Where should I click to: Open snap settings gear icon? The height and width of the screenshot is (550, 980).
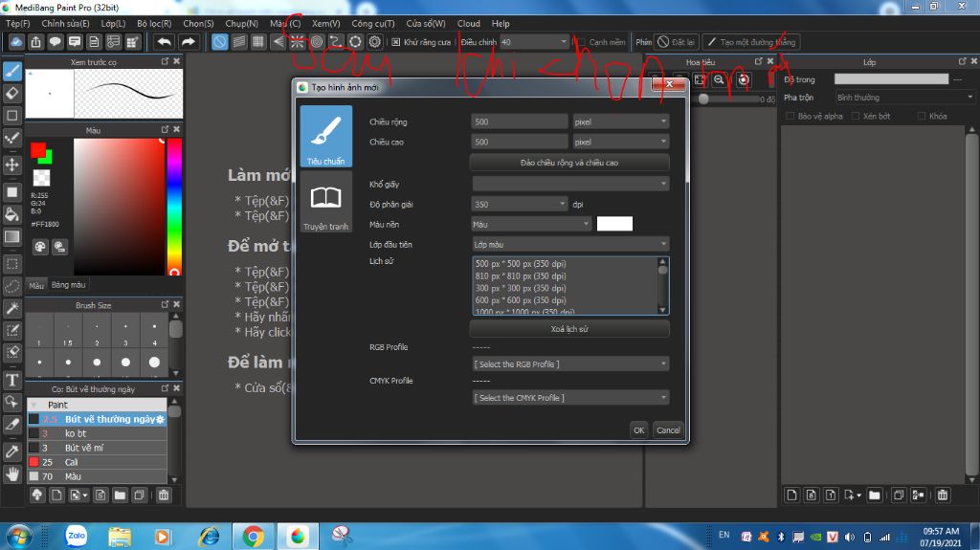tap(375, 42)
